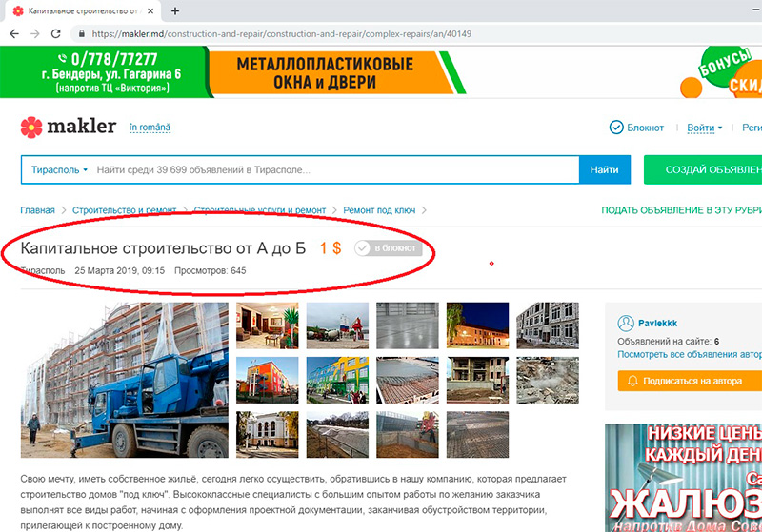
Task: Toggle the 'в блокнот' switch for this ad
Action: pyautogui.click(x=386, y=248)
